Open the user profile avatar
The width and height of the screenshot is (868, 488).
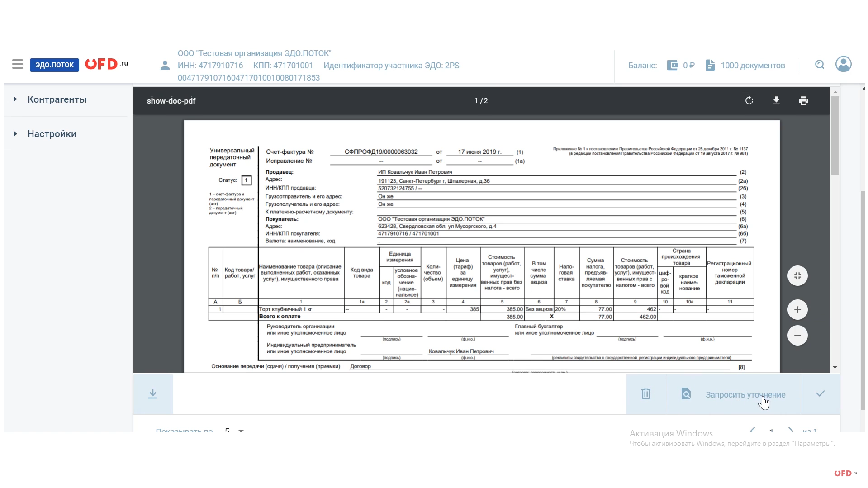click(844, 64)
